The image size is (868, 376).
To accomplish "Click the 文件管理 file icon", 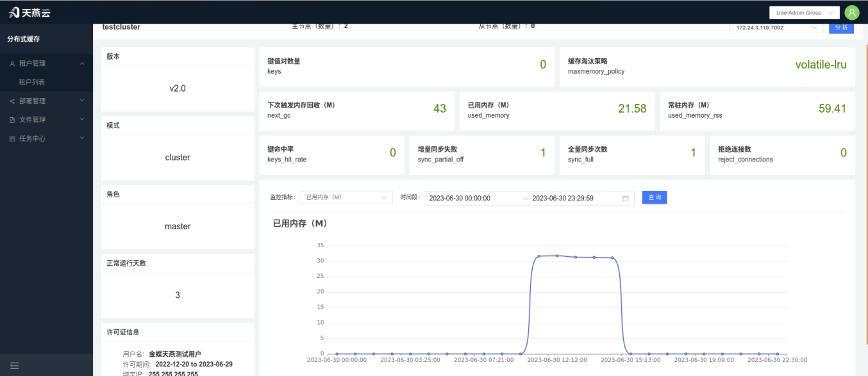I will coord(12,120).
